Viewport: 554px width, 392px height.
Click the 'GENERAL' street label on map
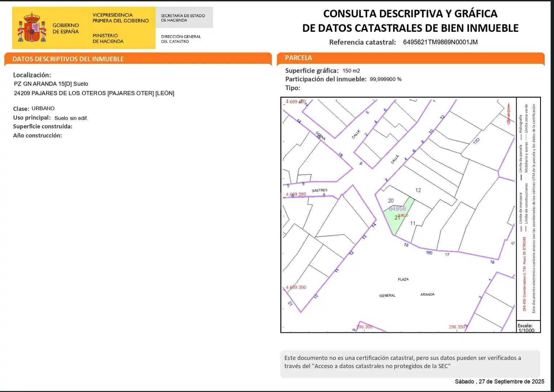coord(387,295)
